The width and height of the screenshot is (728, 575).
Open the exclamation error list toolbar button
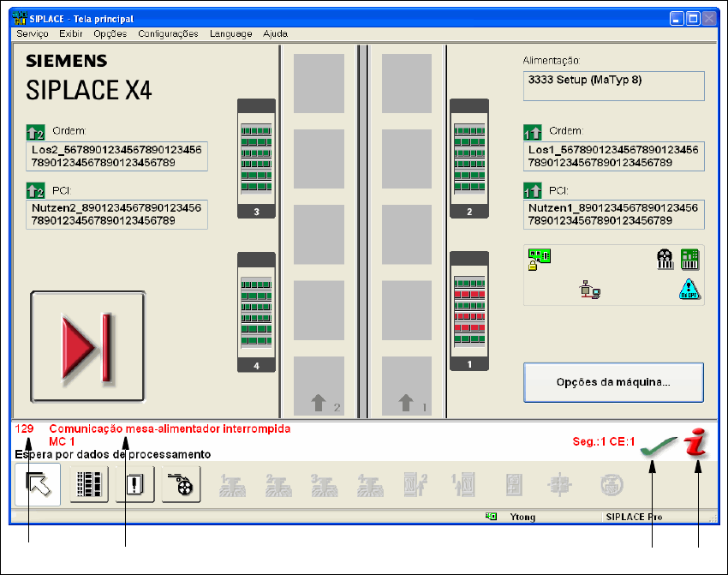pos(134,484)
